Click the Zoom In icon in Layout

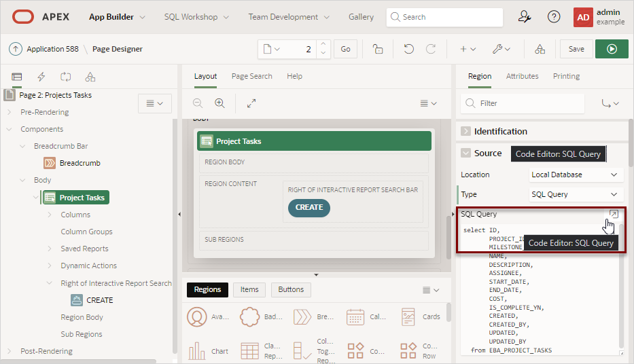219,103
